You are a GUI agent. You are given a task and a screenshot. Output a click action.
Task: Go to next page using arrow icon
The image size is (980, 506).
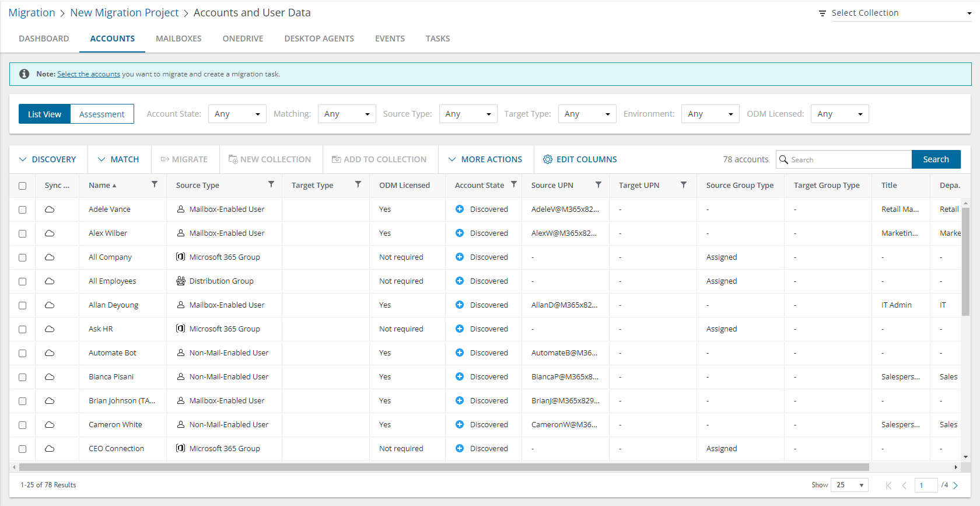956,485
